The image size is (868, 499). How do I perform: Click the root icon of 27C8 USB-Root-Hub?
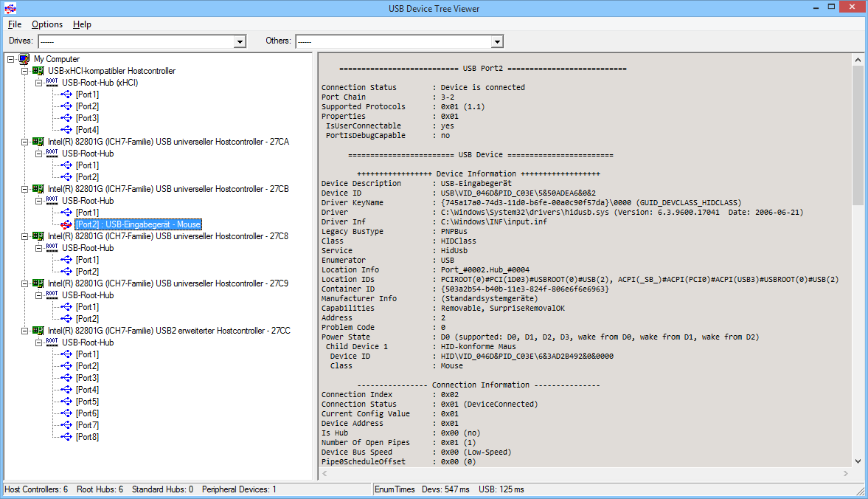52,248
